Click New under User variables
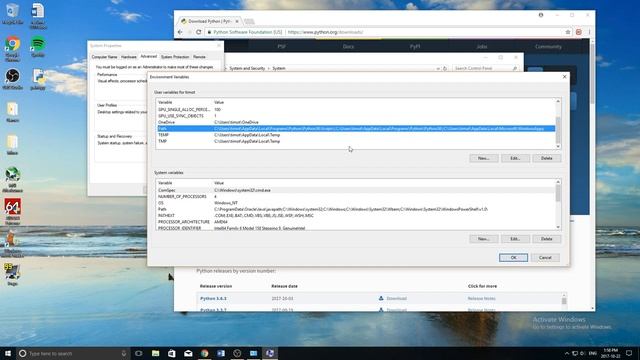Image resolution: width=640 pixels, height=360 pixels. pyautogui.click(x=484, y=158)
